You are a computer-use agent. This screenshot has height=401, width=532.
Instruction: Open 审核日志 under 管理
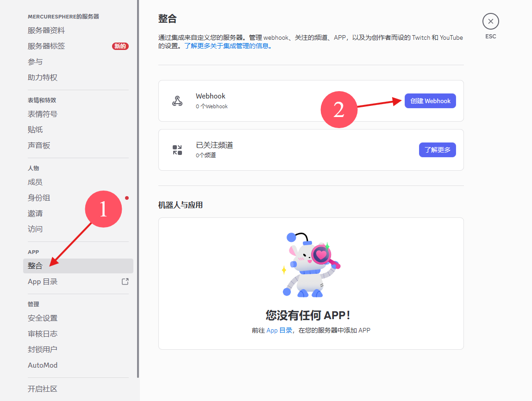click(43, 333)
